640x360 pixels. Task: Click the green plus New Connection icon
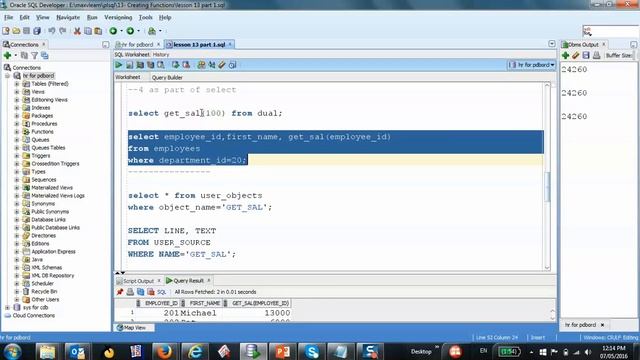coord(7,56)
